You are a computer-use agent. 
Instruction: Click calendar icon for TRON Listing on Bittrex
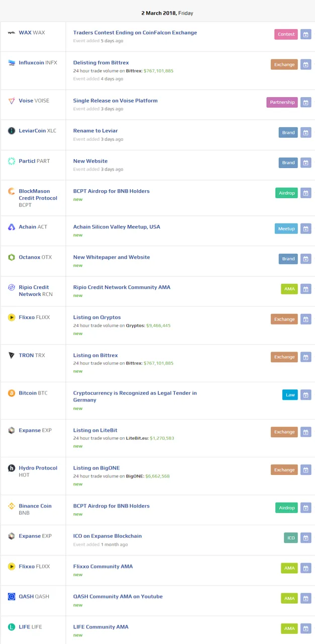click(x=305, y=357)
